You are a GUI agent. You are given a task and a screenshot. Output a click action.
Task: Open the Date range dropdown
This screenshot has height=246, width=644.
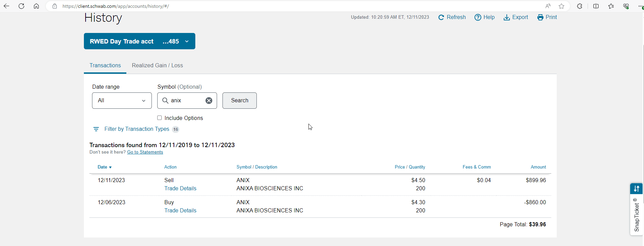tap(122, 101)
